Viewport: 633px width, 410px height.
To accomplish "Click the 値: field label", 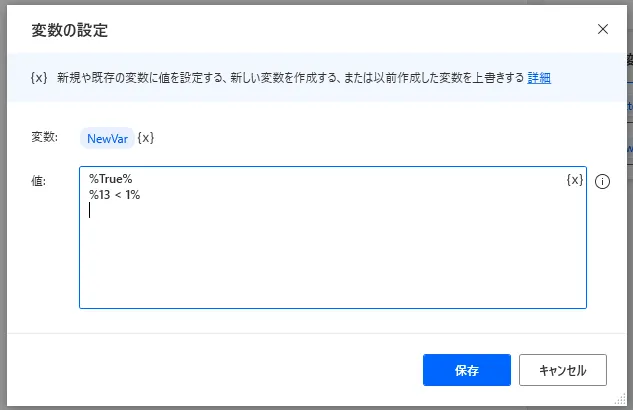I will tap(38, 181).
